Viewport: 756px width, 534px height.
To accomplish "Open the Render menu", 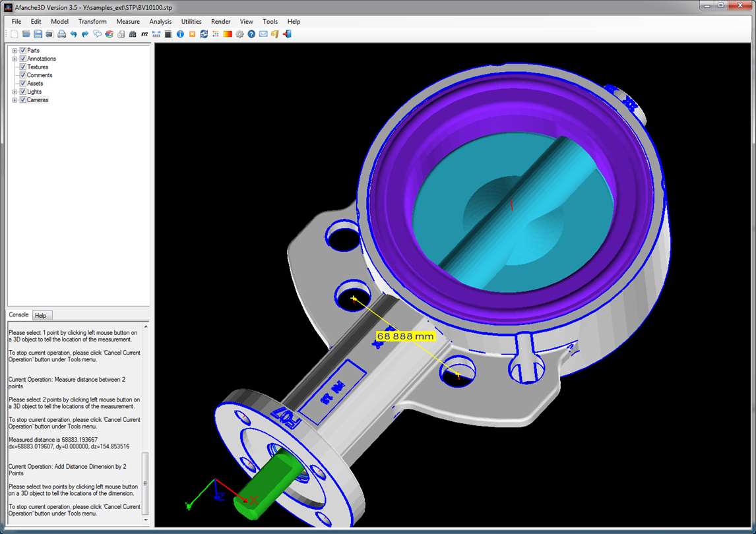I will point(221,21).
